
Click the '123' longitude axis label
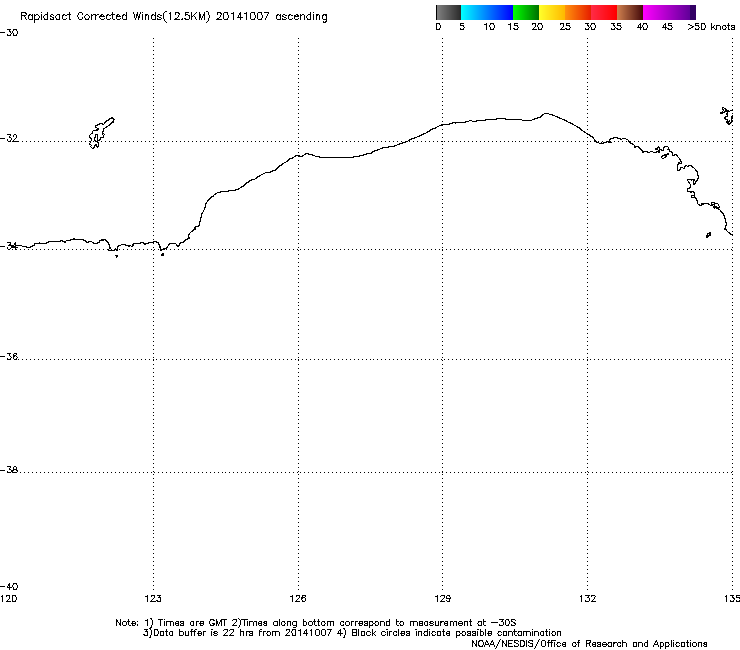click(153, 599)
